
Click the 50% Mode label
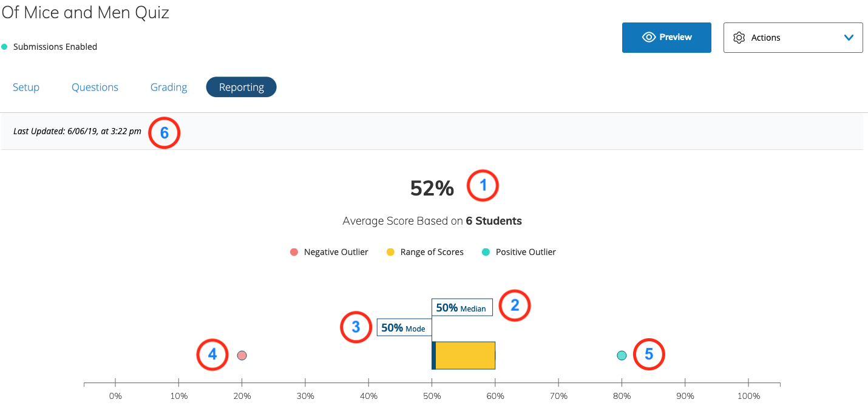tap(403, 328)
